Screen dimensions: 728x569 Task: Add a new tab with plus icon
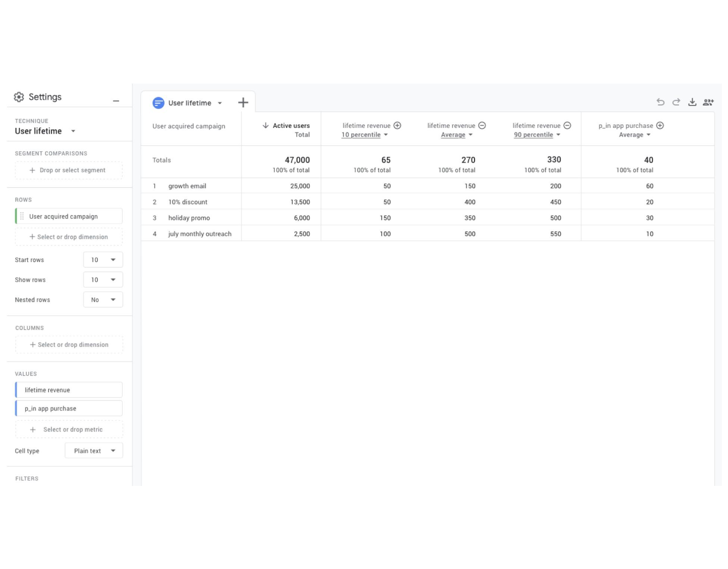point(243,102)
